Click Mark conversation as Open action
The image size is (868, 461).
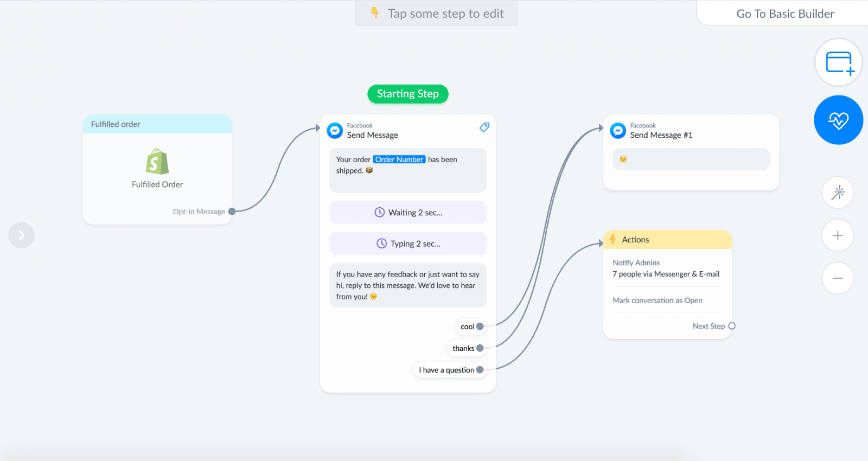(x=658, y=300)
